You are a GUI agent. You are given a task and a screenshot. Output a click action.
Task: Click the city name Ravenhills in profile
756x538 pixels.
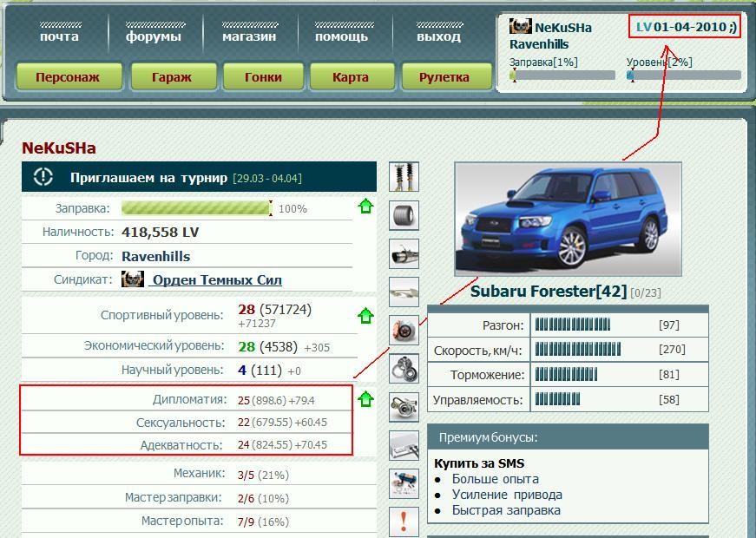pyautogui.click(x=155, y=256)
